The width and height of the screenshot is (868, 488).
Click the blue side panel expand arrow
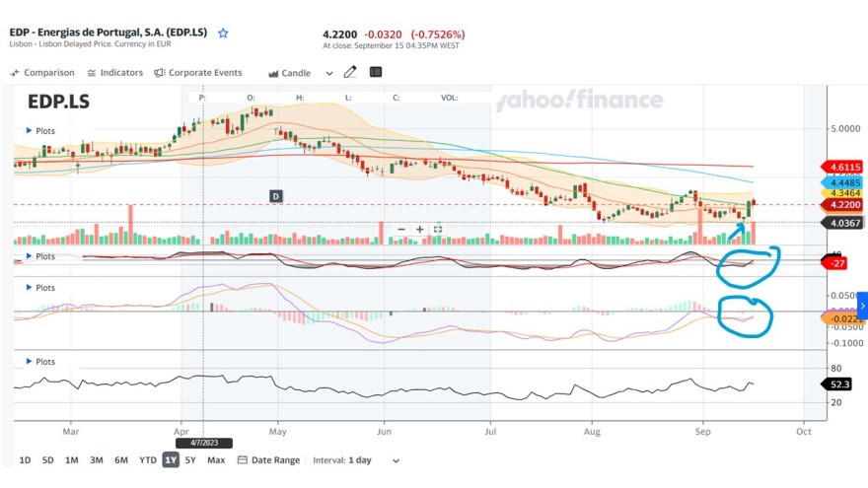(862, 306)
